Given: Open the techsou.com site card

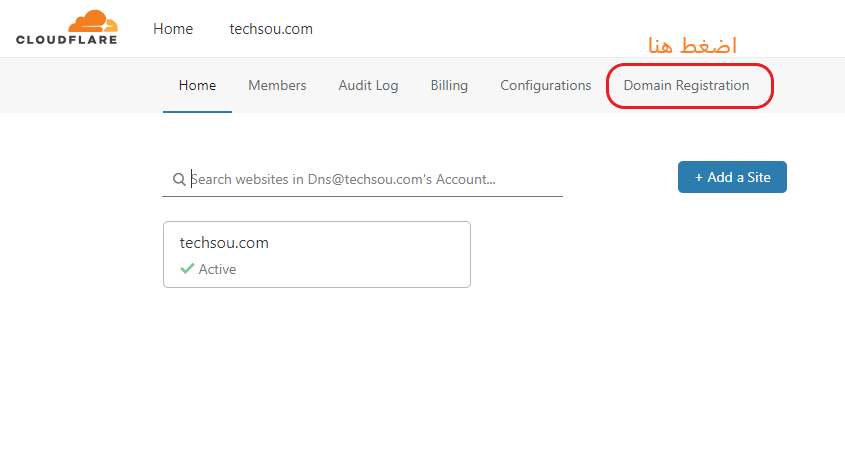Looking at the screenshot, I should point(317,254).
